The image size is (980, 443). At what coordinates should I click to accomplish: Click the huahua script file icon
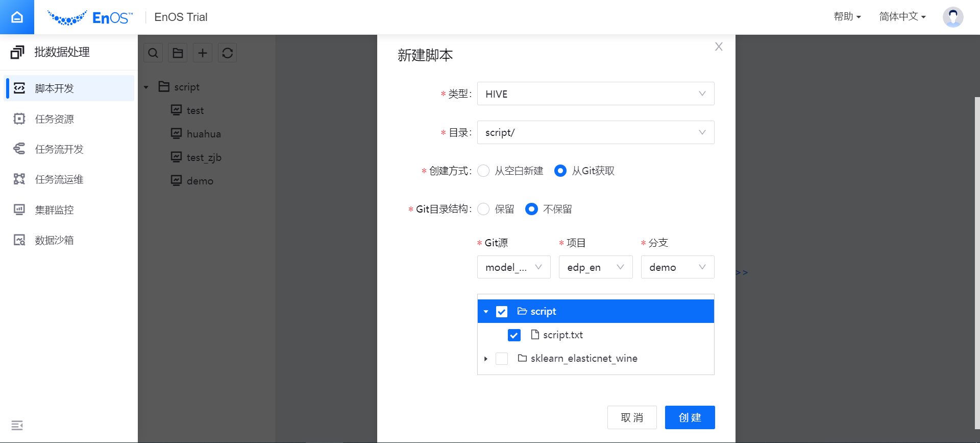coord(176,133)
